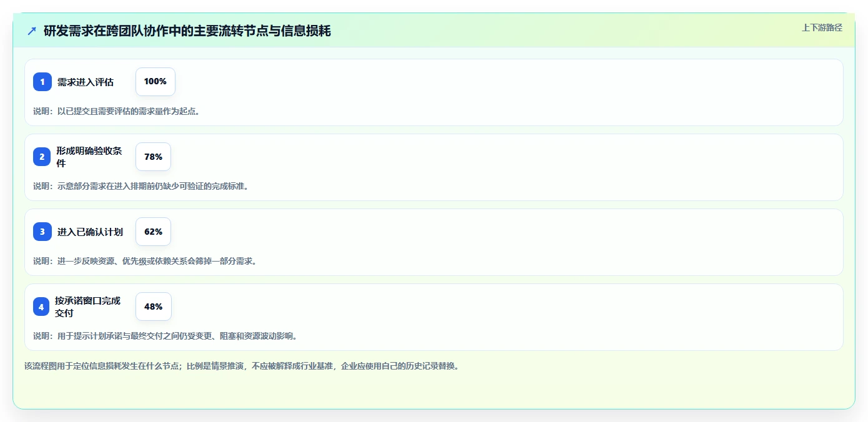Click the 按承诺窗口完成交付 step label
This screenshot has height=422, width=868.
click(x=87, y=307)
